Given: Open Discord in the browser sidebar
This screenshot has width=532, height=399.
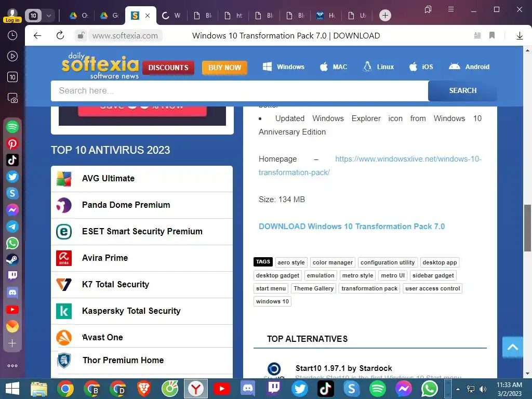Looking at the screenshot, I should coord(12,292).
